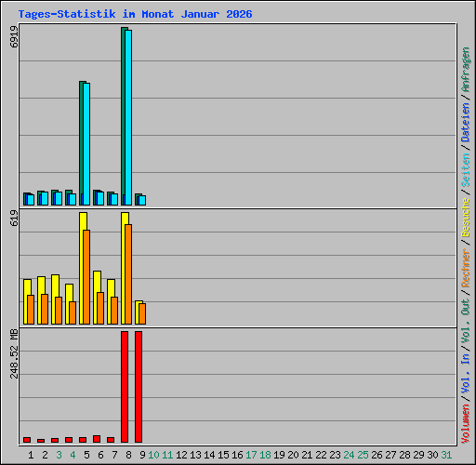The width and height of the screenshot is (476, 465).
Task: Click the 'Besuche' legend label
Action: (466, 218)
